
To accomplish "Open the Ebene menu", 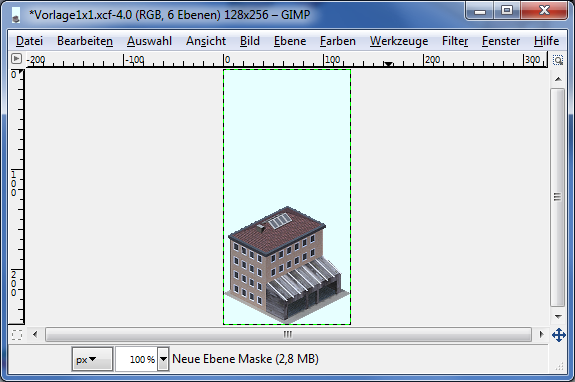I will point(290,41).
